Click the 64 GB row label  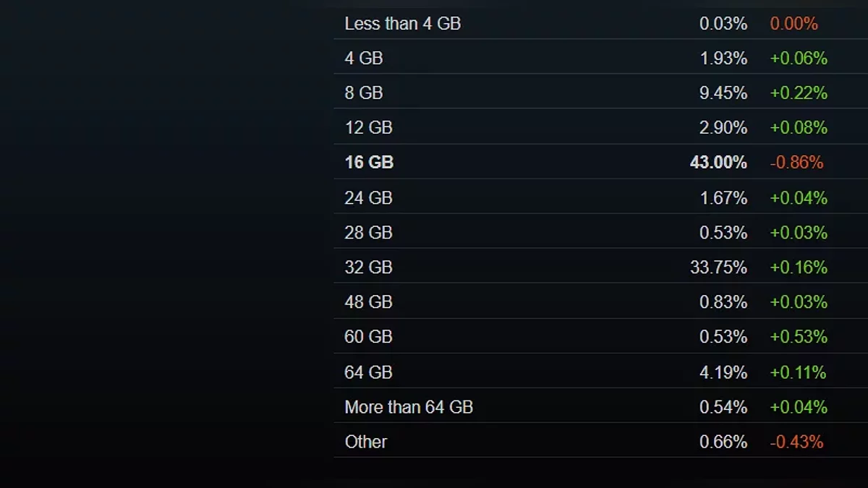pos(368,372)
